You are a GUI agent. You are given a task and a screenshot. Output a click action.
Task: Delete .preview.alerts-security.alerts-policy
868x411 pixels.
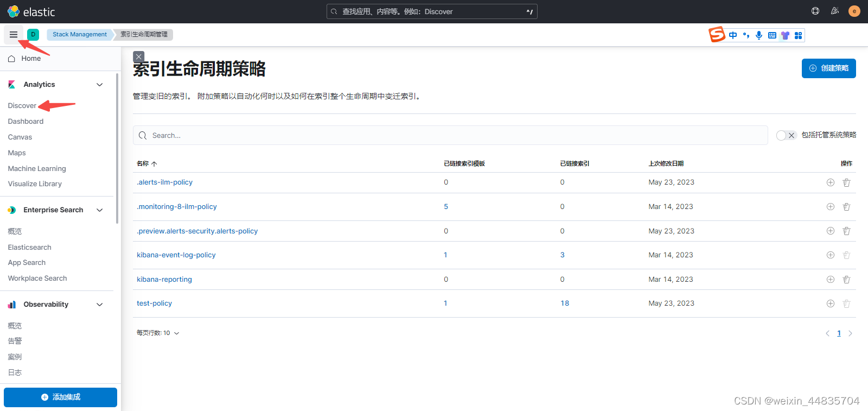(x=846, y=231)
